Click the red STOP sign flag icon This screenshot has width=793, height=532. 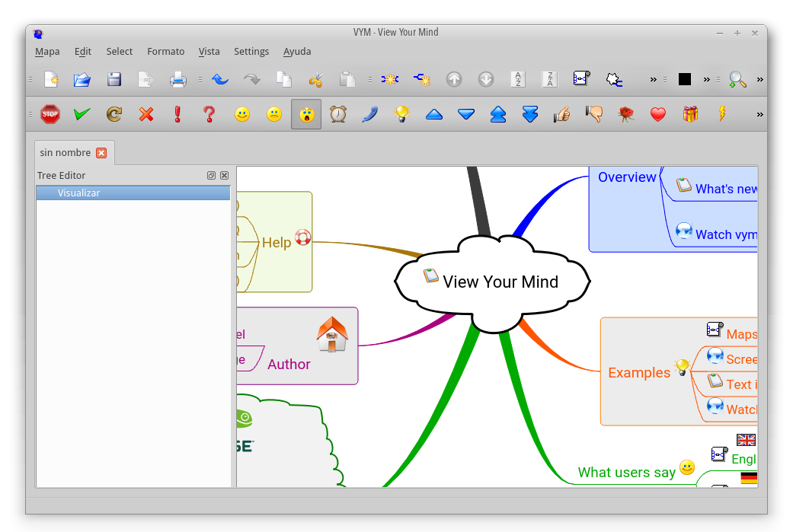pyautogui.click(x=50, y=114)
